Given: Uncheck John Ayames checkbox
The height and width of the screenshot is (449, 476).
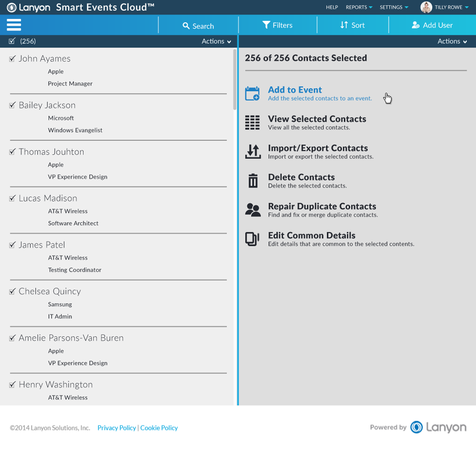Looking at the screenshot, I should (x=12, y=59).
